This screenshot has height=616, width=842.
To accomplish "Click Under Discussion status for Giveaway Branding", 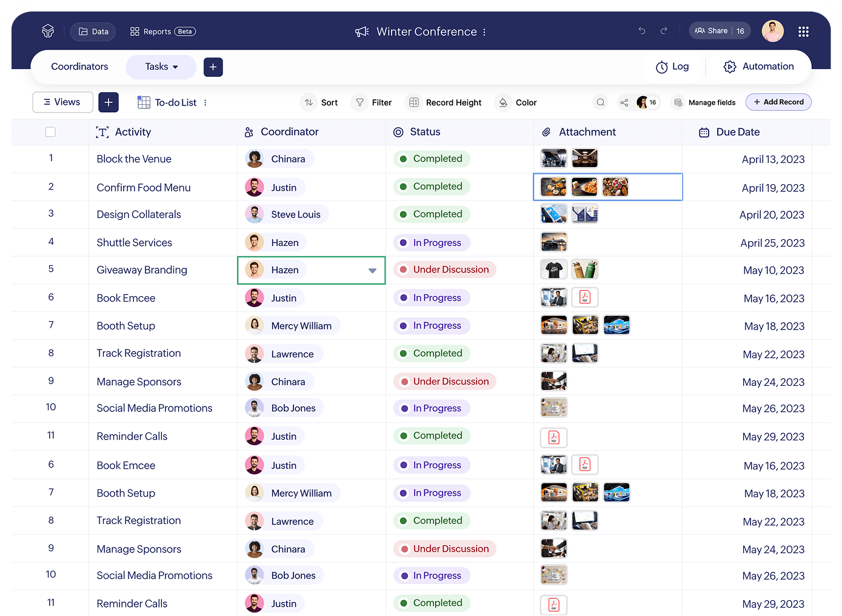I will click(445, 270).
